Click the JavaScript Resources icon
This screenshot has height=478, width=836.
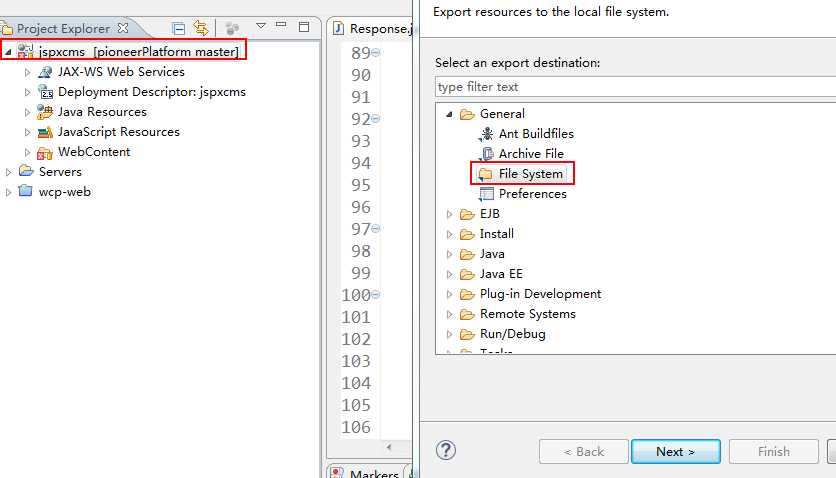click(x=45, y=132)
